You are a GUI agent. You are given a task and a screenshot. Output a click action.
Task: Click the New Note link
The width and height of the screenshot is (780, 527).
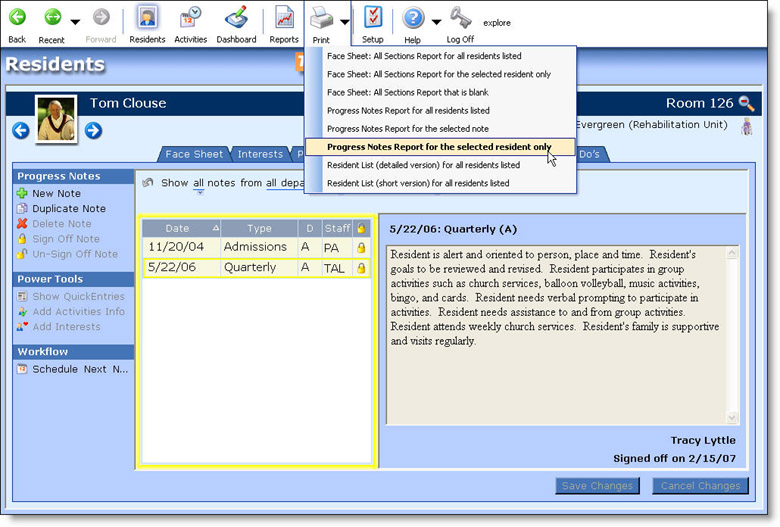click(56, 193)
